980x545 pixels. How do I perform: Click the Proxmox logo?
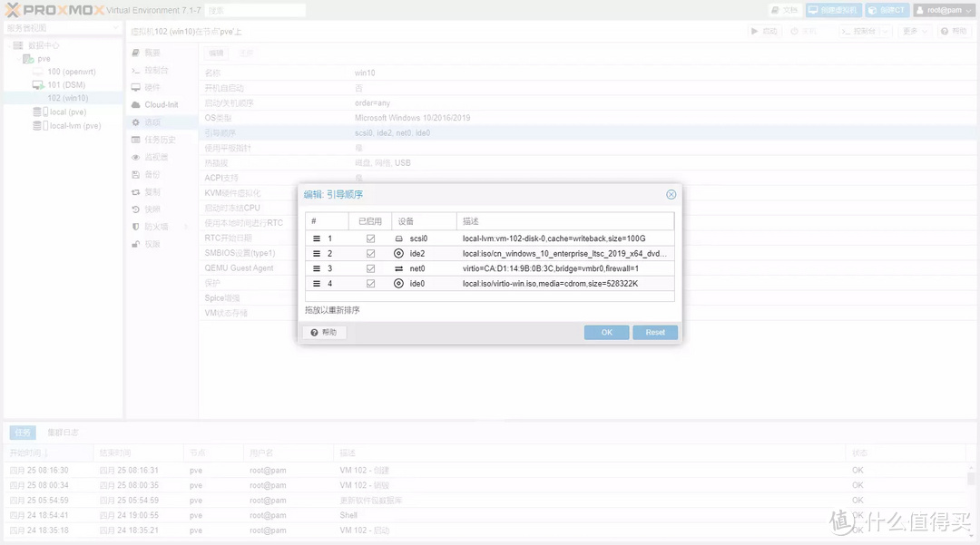pos(54,10)
